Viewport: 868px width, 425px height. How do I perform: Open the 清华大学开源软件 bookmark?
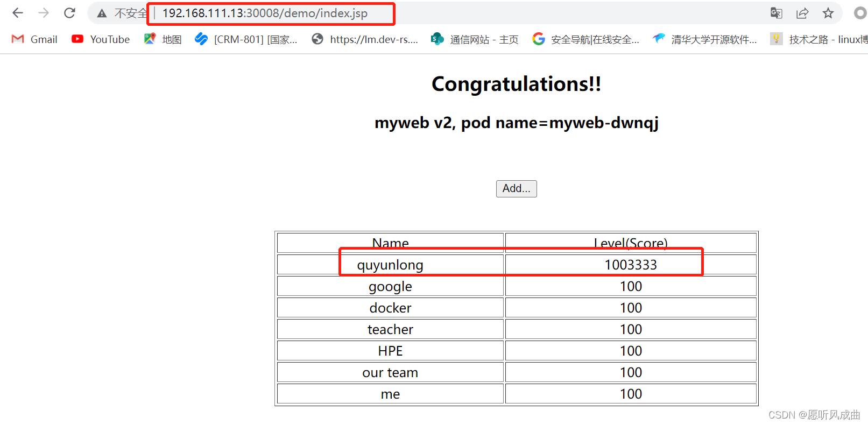click(704, 39)
